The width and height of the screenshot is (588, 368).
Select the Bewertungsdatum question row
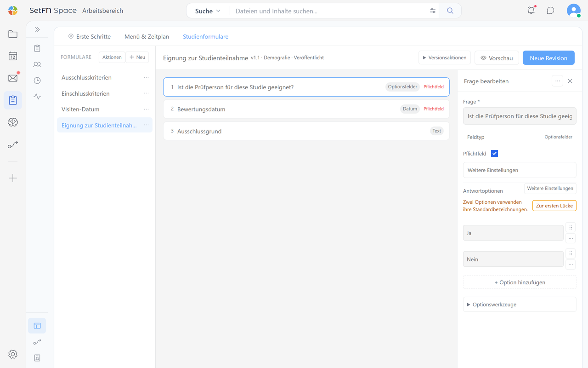tap(306, 109)
